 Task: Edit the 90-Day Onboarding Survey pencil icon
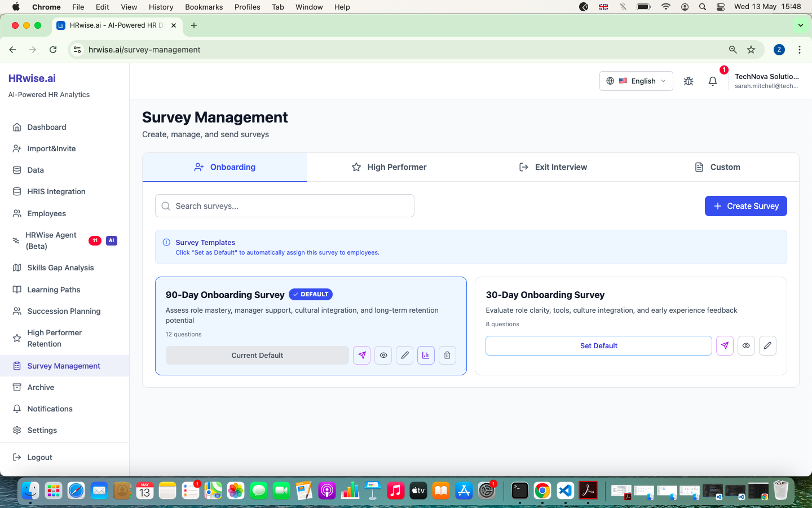click(405, 356)
